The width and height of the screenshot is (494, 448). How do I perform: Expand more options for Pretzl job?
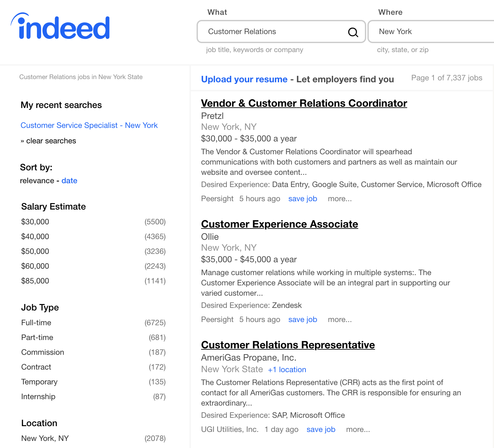(340, 199)
